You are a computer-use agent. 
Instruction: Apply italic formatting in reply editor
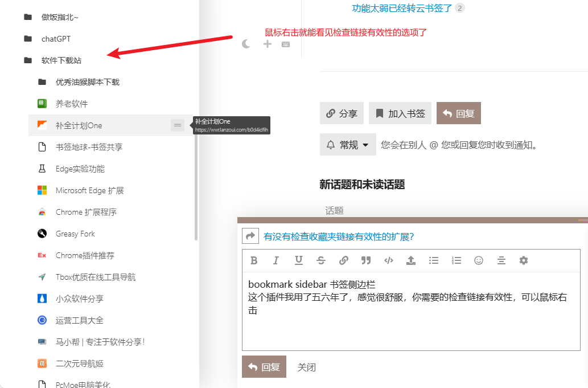(276, 260)
